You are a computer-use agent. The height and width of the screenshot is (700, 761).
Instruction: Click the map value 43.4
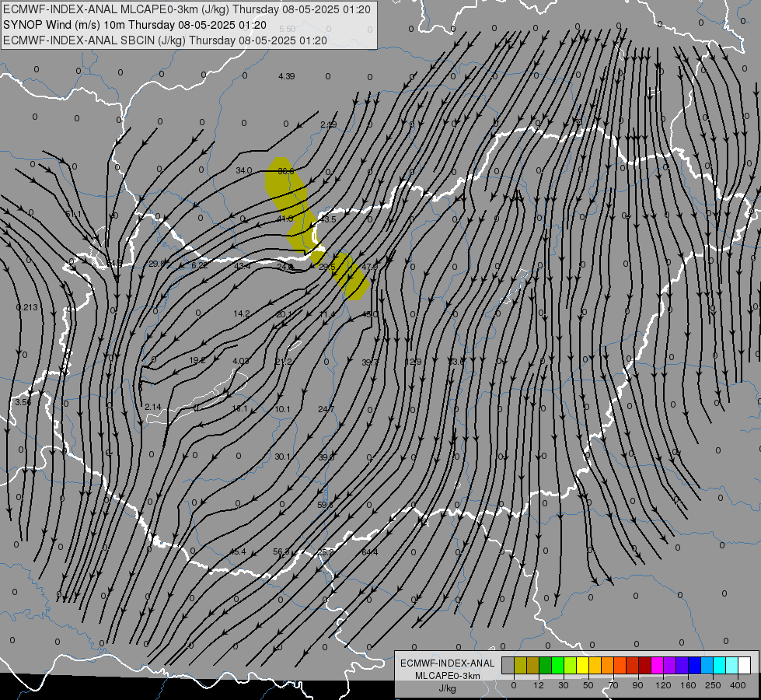pos(243,266)
